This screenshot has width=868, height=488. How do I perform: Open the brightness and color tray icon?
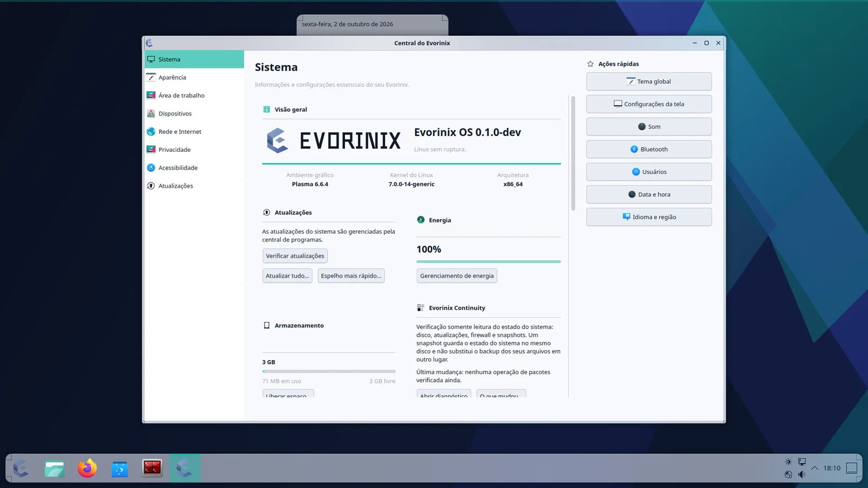pos(788,462)
